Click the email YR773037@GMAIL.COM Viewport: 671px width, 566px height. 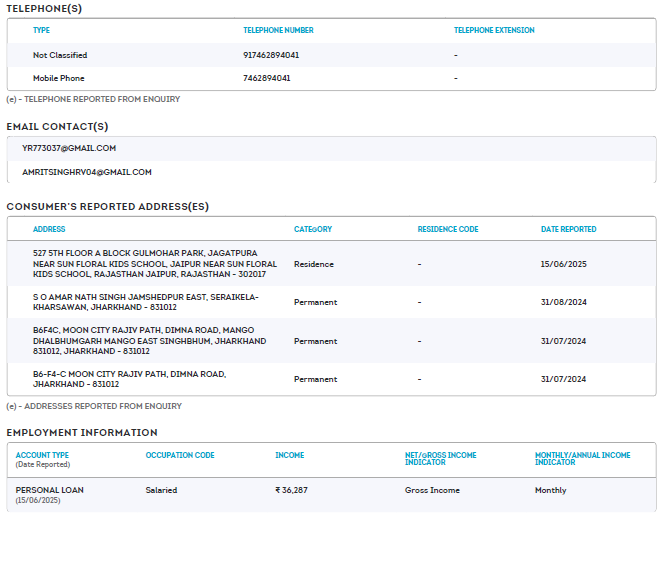click(x=69, y=148)
